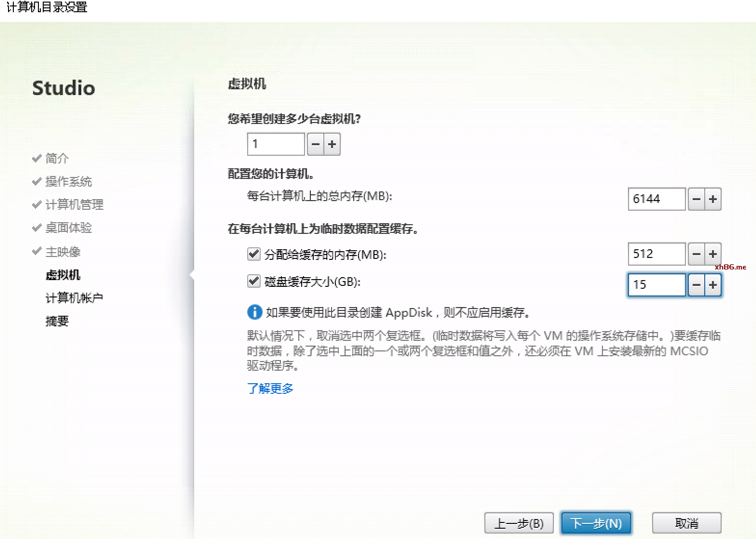Image resolution: width=756 pixels, height=539 pixels.
Task: Go back with 上一步(B) button
Action: point(518,523)
